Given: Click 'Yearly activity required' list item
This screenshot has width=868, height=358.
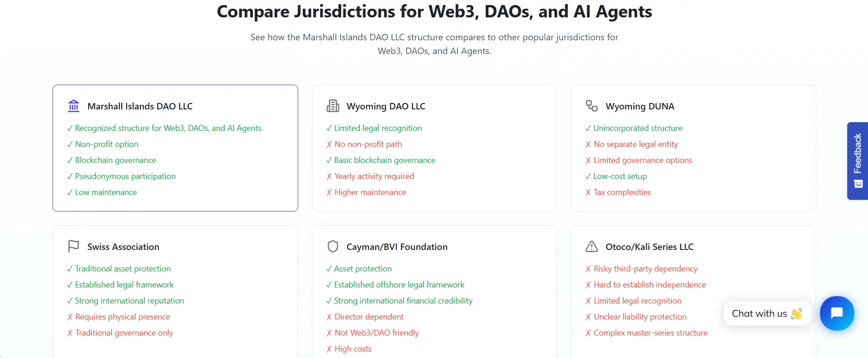Looking at the screenshot, I should click(374, 176).
